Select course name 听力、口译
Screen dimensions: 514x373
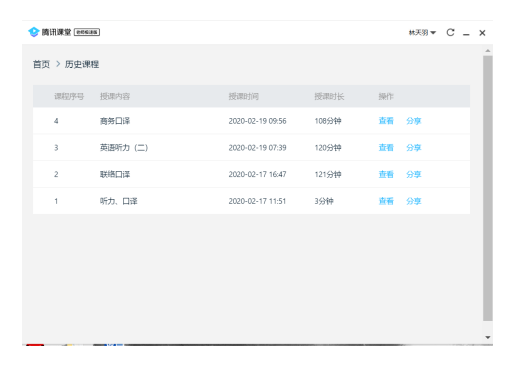(119, 201)
